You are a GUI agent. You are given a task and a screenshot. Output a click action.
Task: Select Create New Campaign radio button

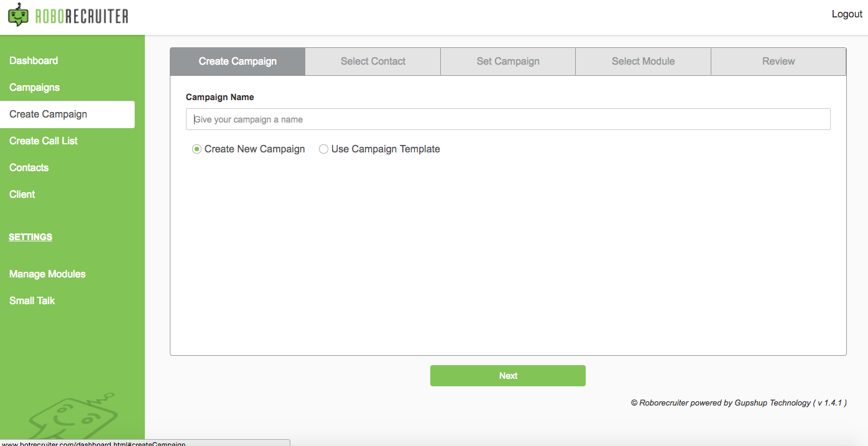197,149
